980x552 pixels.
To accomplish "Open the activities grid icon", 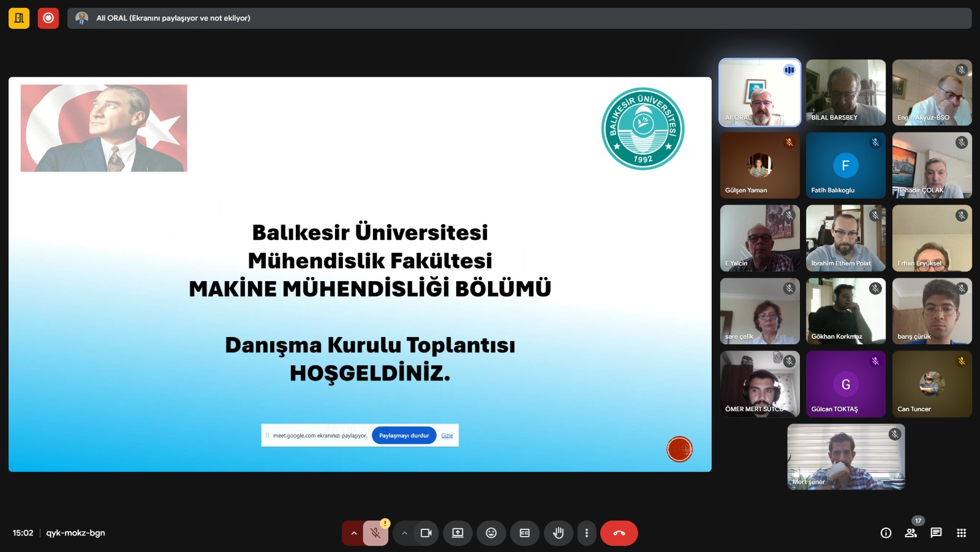I will pyautogui.click(x=961, y=533).
